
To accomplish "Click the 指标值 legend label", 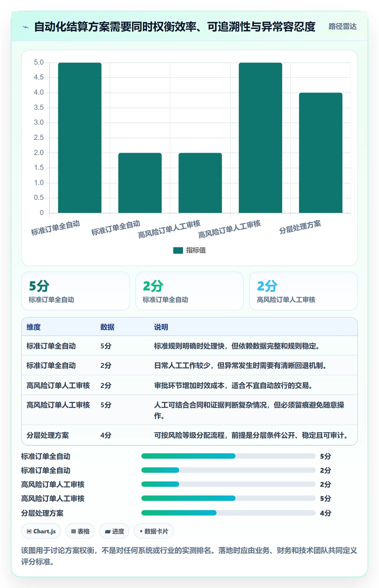I will tap(196, 250).
